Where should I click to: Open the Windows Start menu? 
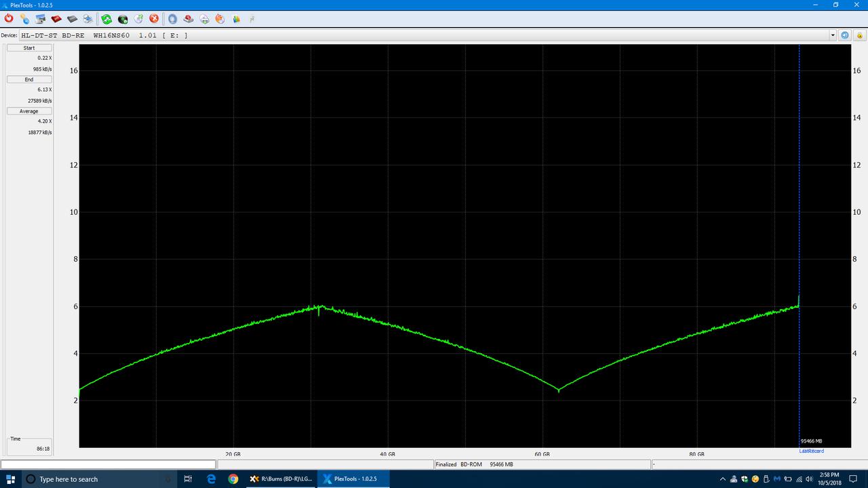tap(10, 479)
